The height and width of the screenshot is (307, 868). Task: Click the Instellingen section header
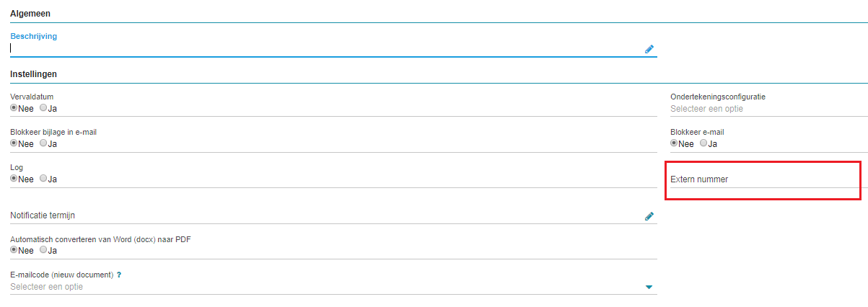pyautogui.click(x=33, y=74)
